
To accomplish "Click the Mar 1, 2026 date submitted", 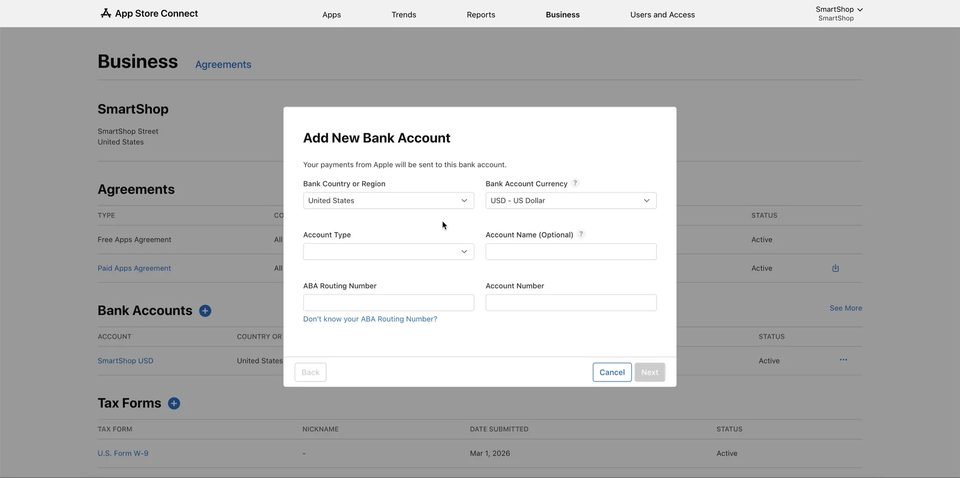I will [490, 454].
